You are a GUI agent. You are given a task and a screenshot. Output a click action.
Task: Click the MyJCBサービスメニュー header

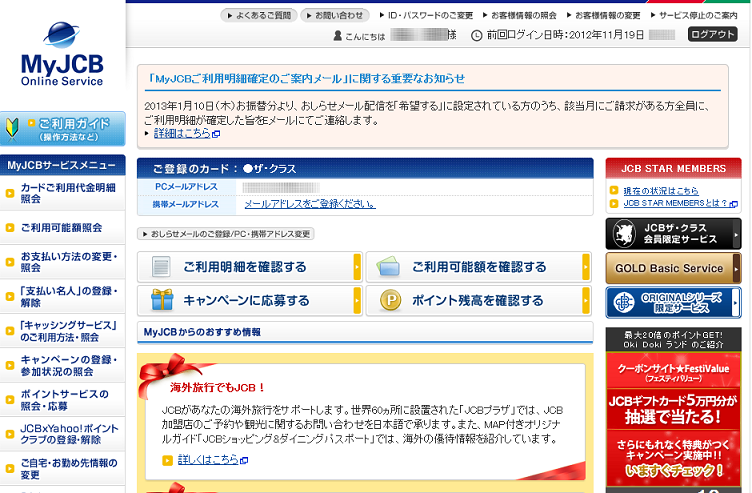pyautogui.click(x=63, y=165)
